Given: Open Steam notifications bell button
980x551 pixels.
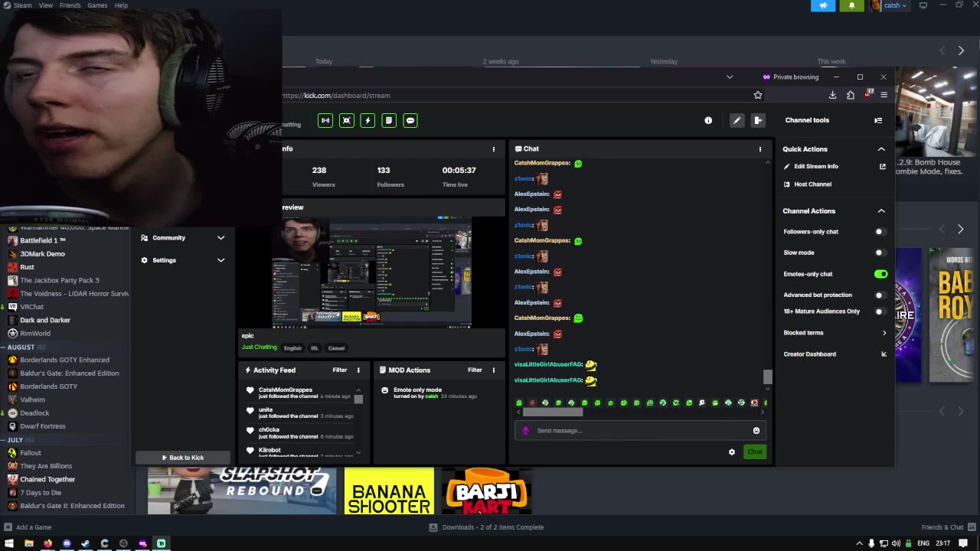Looking at the screenshot, I should point(851,5).
